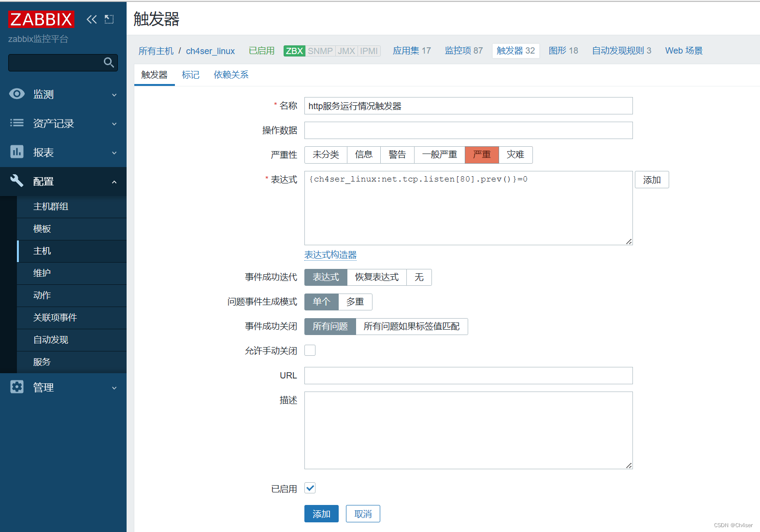The width and height of the screenshot is (760, 532).
Task: Expand the 报表 menu chevron
Action: tap(115, 153)
